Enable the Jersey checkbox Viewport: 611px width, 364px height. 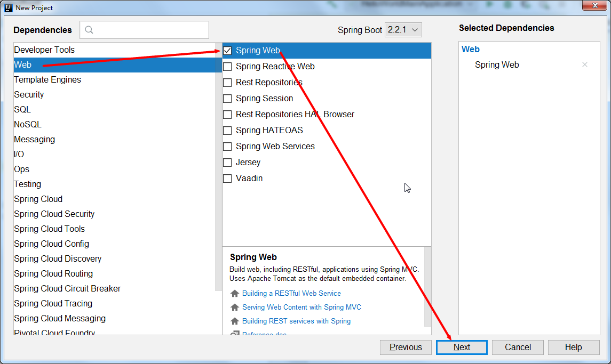point(227,163)
